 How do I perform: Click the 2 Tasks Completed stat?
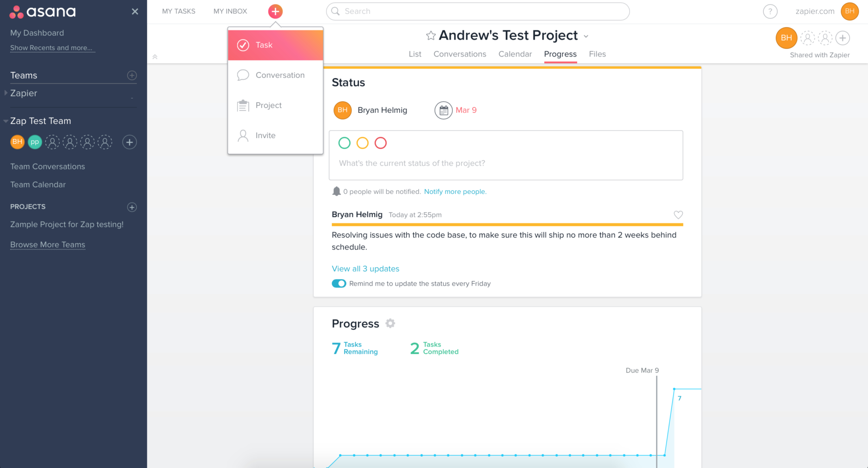pyautogui.click(x=434, y=348)
